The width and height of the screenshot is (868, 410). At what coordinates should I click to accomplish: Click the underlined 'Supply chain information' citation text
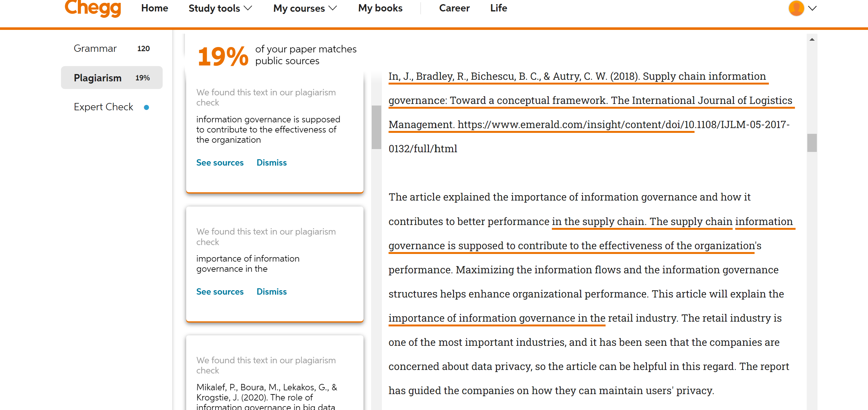pos(704,76)
